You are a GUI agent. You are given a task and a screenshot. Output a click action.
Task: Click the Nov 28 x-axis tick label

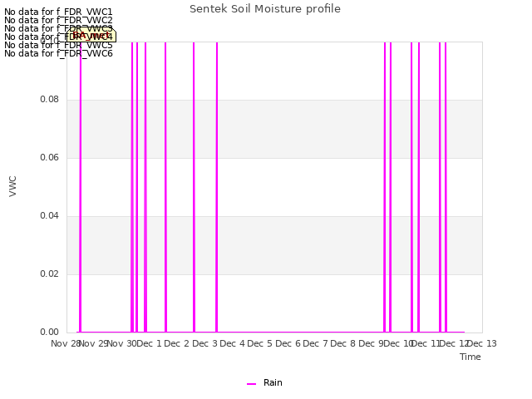coord(66,343)
